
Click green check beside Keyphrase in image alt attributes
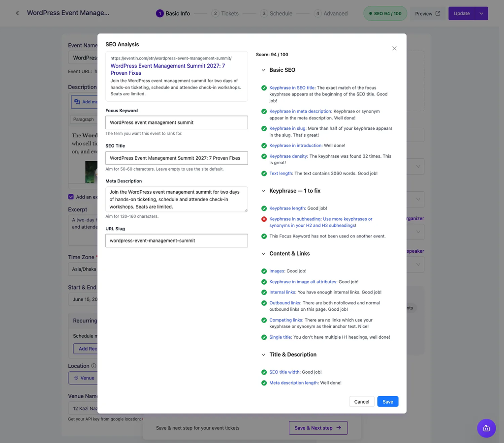(264, 282)
